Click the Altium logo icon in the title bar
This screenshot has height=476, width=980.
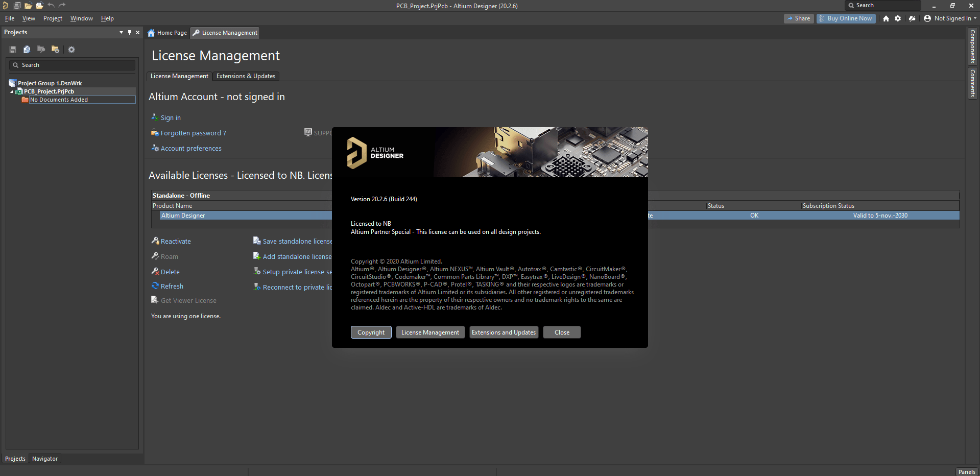(5, 6)
